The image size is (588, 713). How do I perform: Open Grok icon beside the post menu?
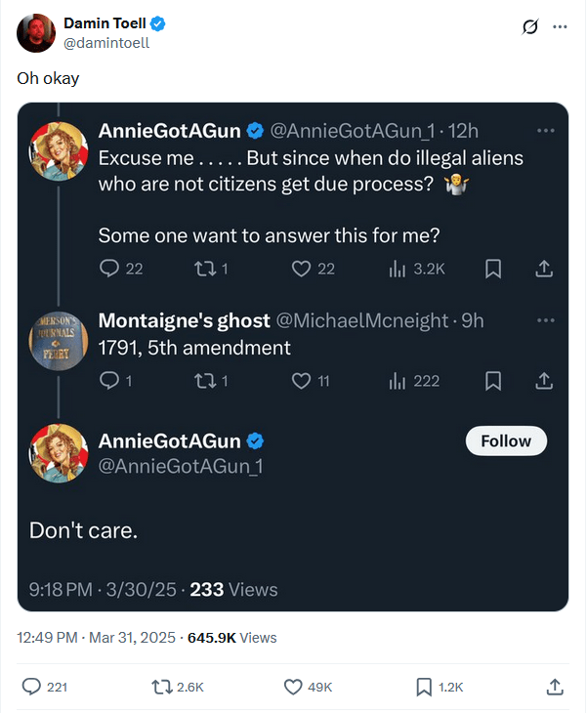tap(532, 26)
